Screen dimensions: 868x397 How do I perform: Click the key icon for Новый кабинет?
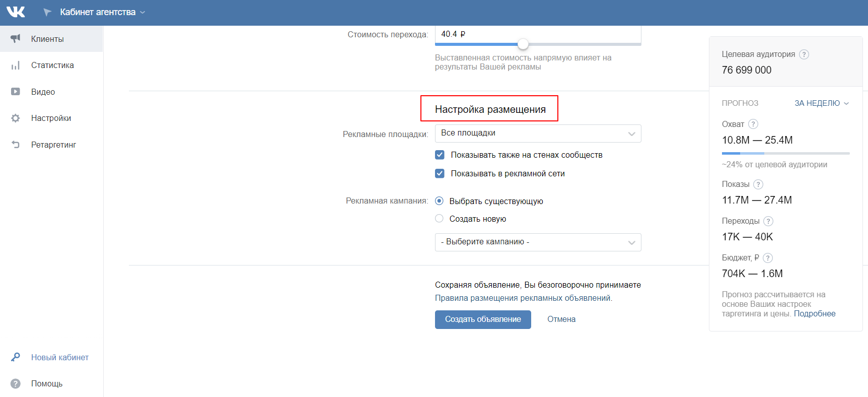(16, 357)
